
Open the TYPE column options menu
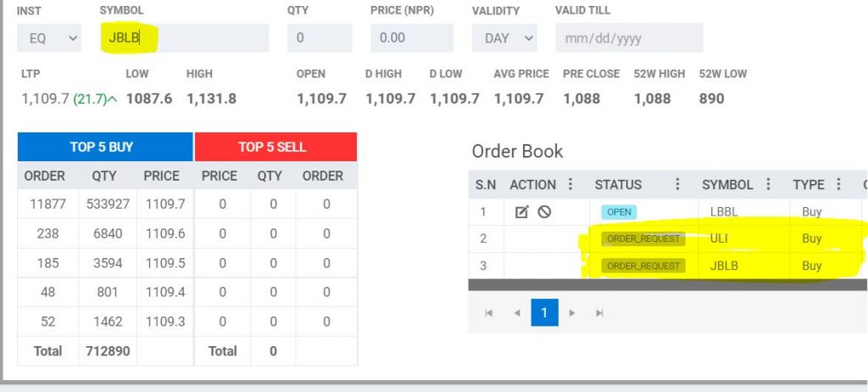tap(838, 184)
